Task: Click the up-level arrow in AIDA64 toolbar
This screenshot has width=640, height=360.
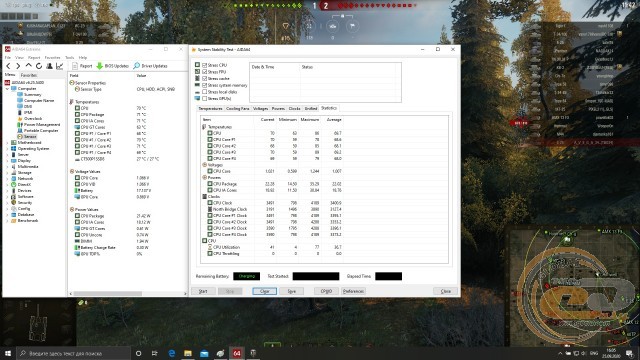Action: [28, 66]
